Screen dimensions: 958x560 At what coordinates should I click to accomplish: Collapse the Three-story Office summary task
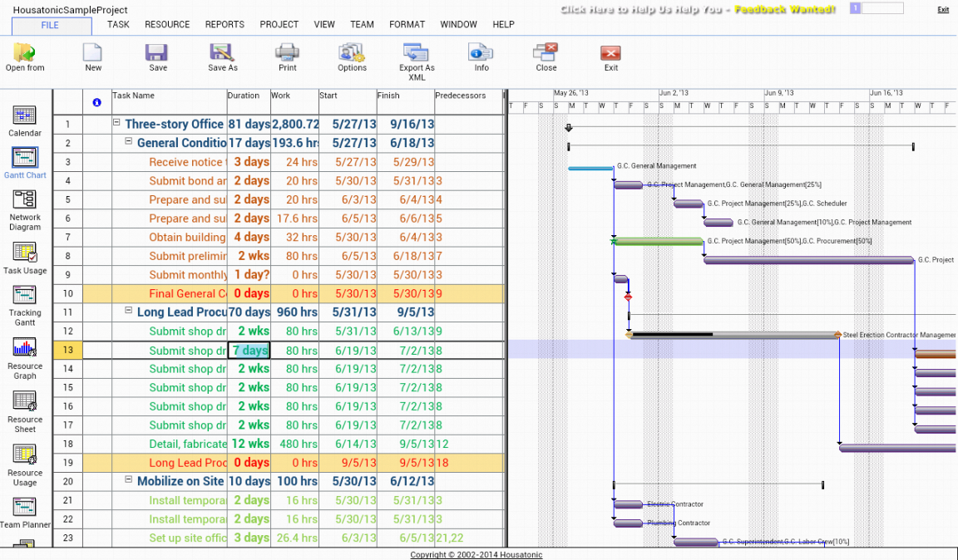tap(117, 123)
